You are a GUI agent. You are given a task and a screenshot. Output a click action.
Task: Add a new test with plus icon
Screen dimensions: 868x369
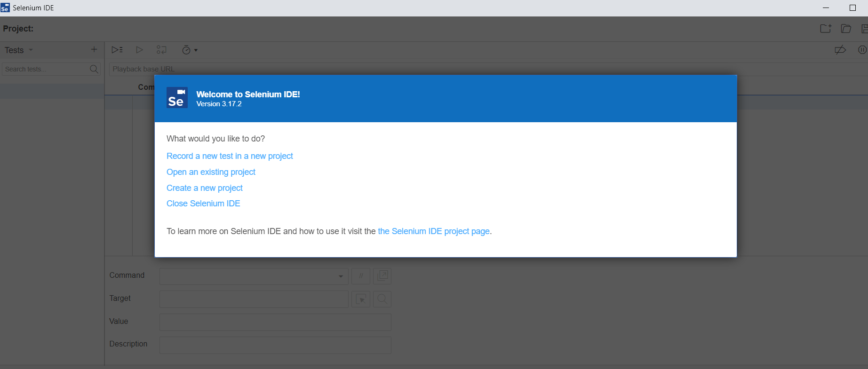point(94,49)
